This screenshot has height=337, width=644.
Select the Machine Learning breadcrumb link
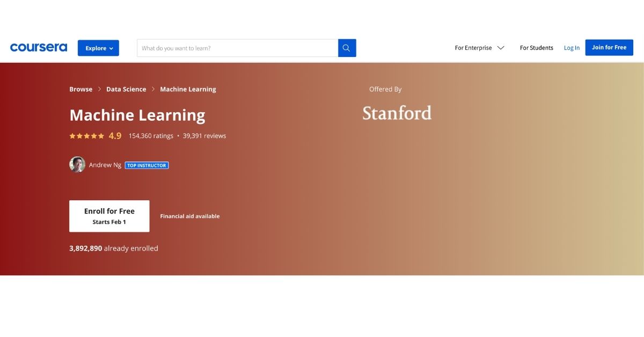coord(188,89)
